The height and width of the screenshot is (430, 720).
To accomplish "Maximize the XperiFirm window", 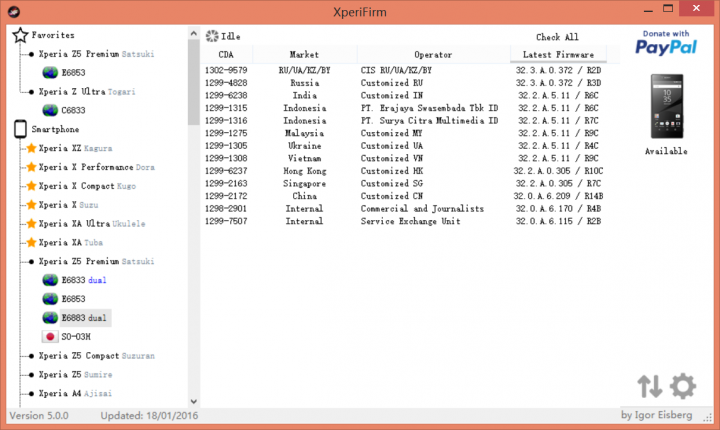I will [668, 9].
